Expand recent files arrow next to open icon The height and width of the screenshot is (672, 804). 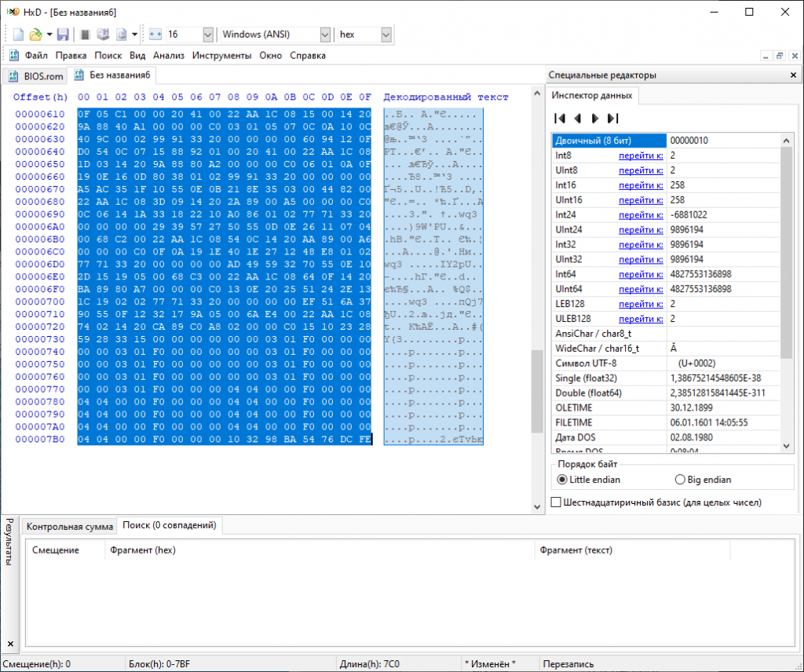click(49, 35)
